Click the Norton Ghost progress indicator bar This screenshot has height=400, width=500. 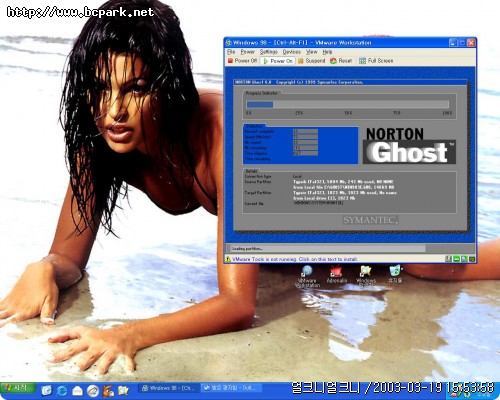tap(348, 104)
